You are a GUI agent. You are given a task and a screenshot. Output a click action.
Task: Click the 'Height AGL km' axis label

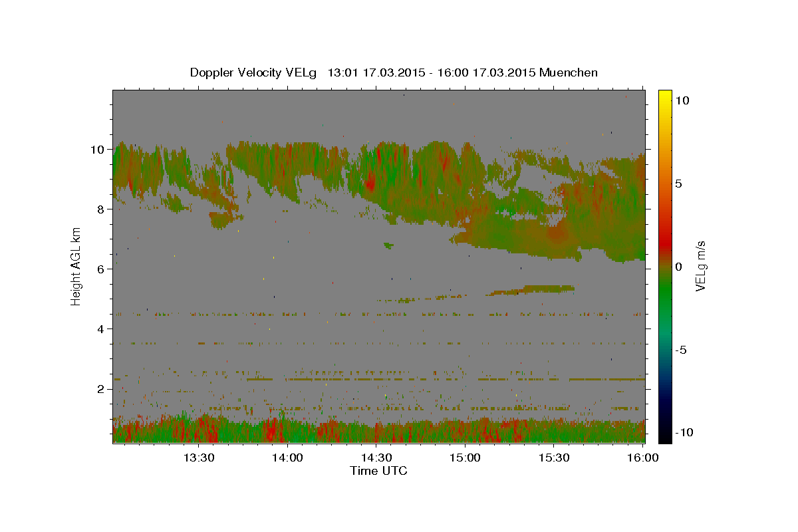tap(76, 266)
